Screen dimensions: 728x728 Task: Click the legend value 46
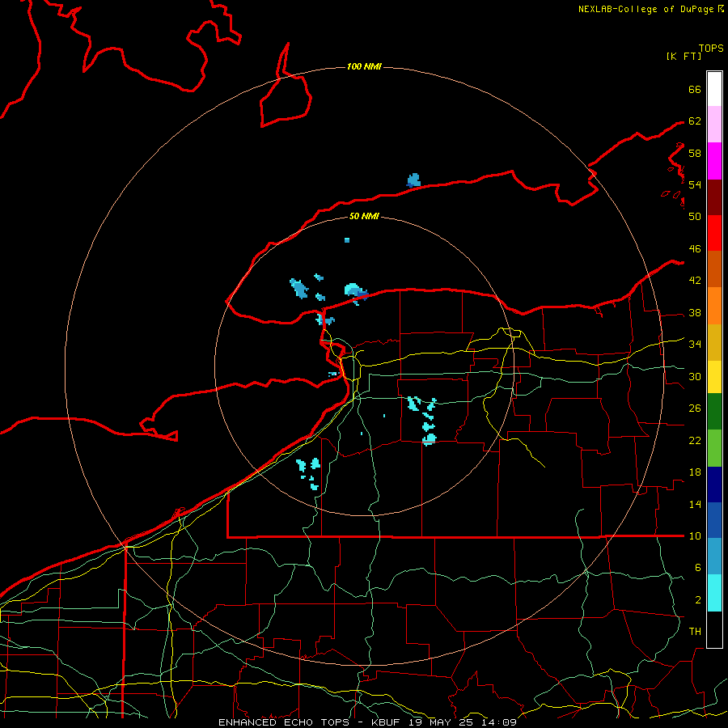pos(695,249)
